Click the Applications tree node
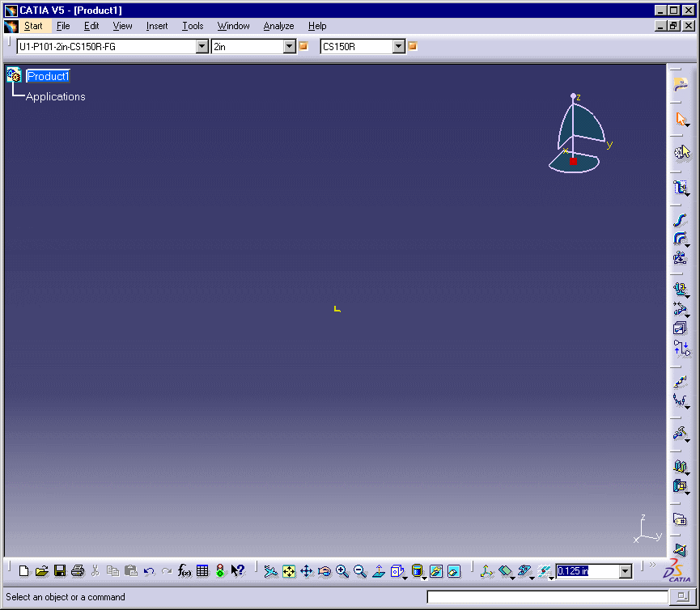The height and width of the screenshot is (610, 700). click(55, 97)
